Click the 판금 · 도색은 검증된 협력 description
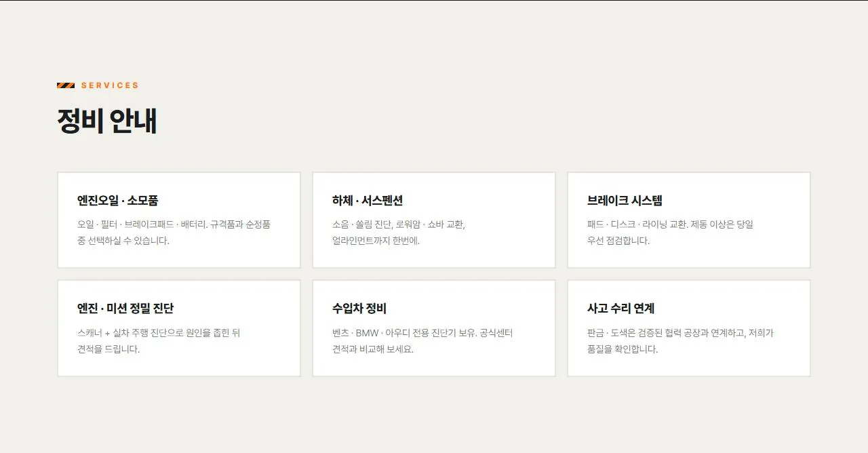 click(680, 341)
